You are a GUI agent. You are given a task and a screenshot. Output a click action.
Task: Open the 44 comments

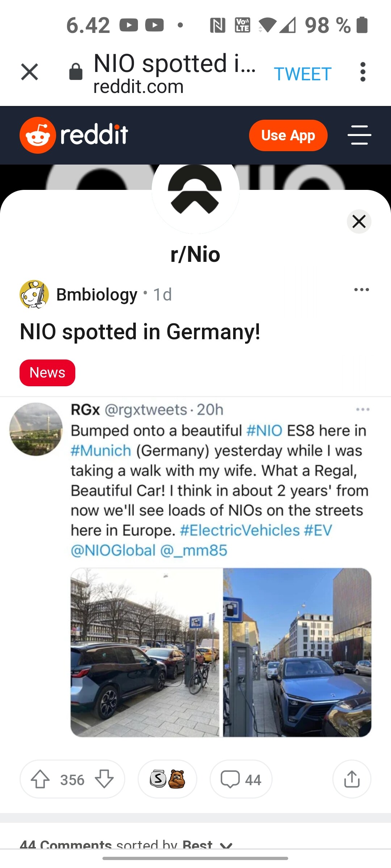tap(241, 779)
